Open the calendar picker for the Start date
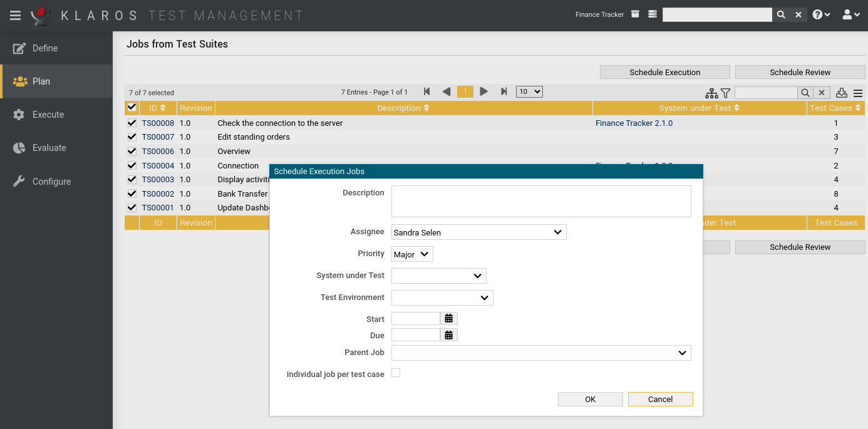The height and width of the screenshot is (429, 868). (448, 318)
